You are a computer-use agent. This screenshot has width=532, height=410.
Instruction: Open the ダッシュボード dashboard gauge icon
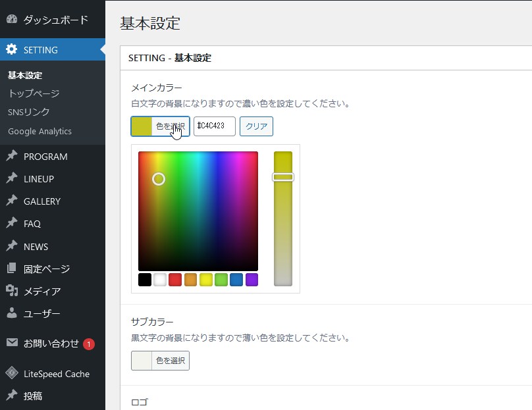tap(12, 19)
